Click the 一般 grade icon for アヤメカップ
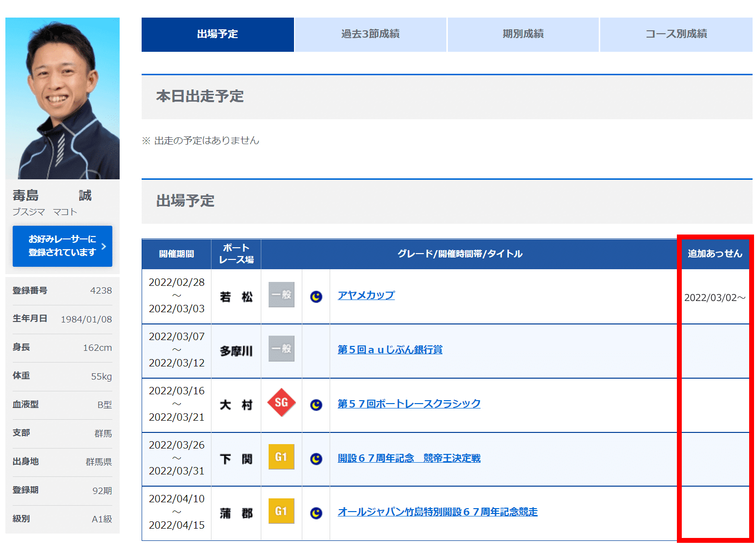Viewport: 756px width, 557px height. 281,295
